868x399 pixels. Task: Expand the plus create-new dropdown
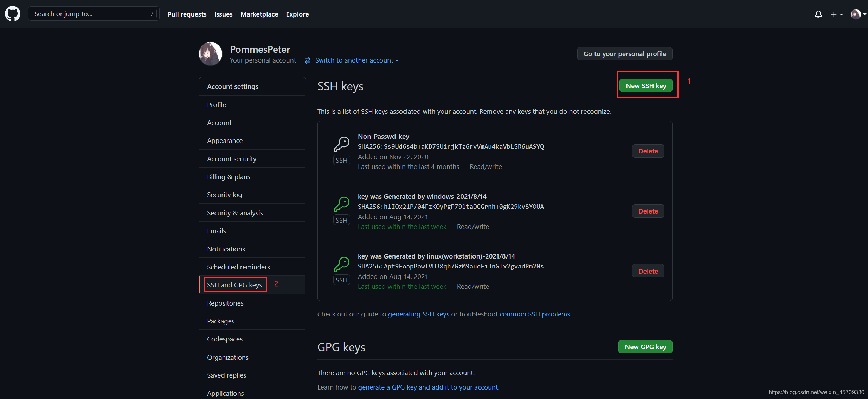point(837,14)
